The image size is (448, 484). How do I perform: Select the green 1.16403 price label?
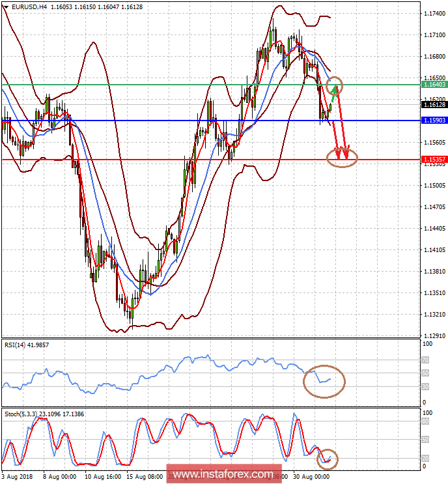(434, 85)
